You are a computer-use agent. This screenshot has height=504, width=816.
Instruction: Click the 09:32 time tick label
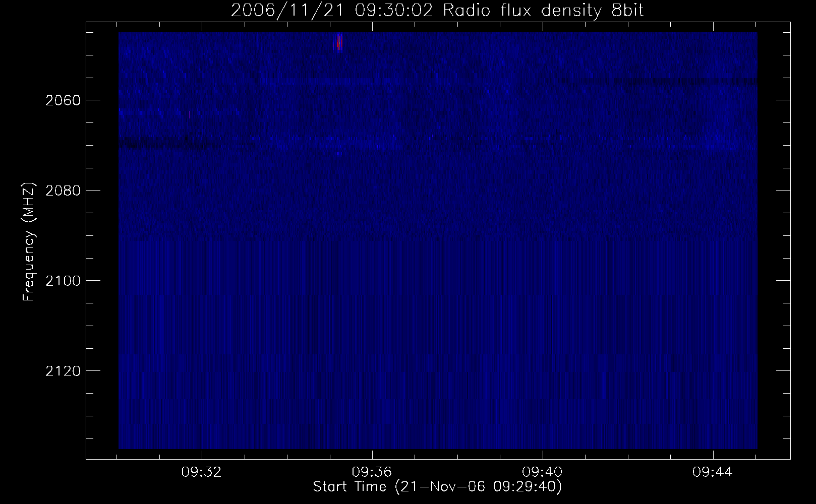pyautogui.click(x=202, y=472)
